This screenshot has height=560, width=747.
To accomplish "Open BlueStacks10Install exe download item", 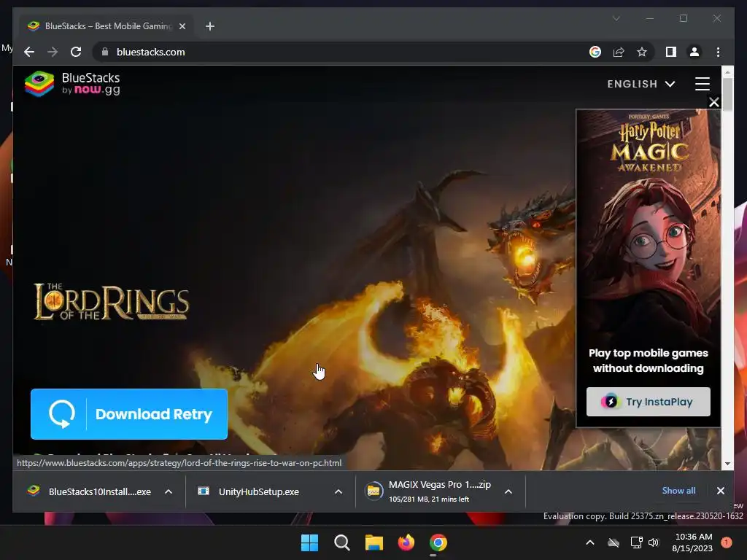I will tap(90, 491).
